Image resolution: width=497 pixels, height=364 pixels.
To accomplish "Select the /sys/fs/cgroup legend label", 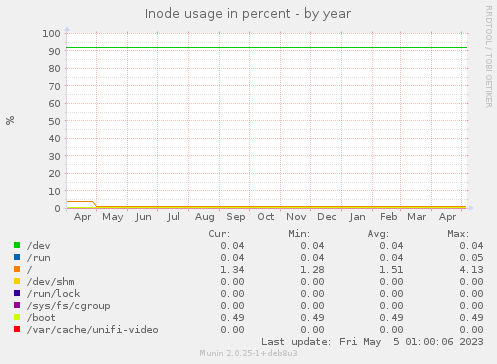I will pyautogui.click(x=69, y=306).
